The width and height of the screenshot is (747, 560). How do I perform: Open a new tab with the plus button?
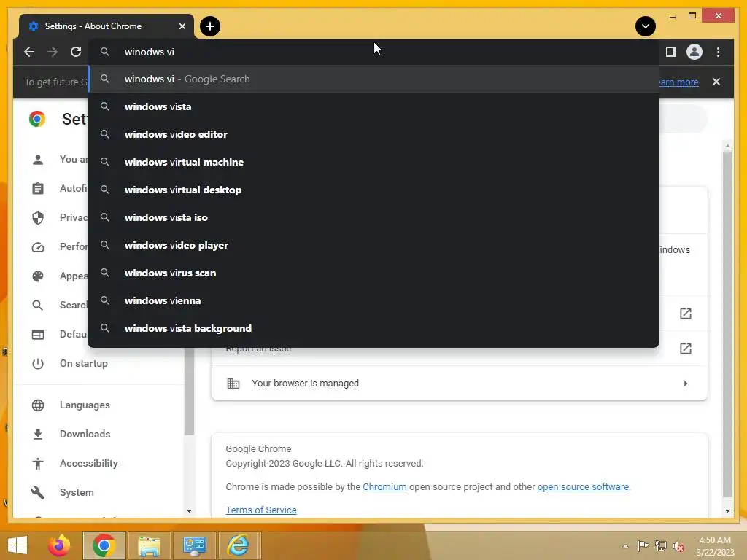(210, 26)
